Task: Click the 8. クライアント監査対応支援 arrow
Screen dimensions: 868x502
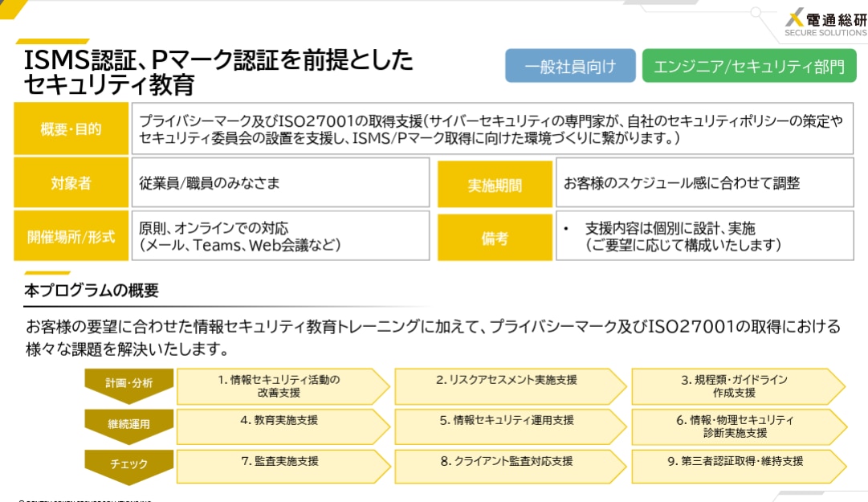Action: pyautogui.click(x=510, y=467)
